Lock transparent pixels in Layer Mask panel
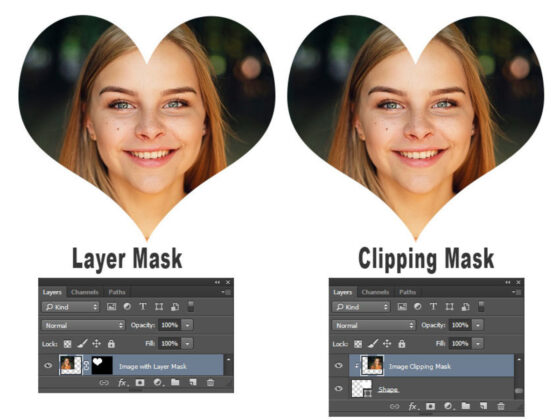560x420 pixels. pyautogui.click(x=67, y=344)
